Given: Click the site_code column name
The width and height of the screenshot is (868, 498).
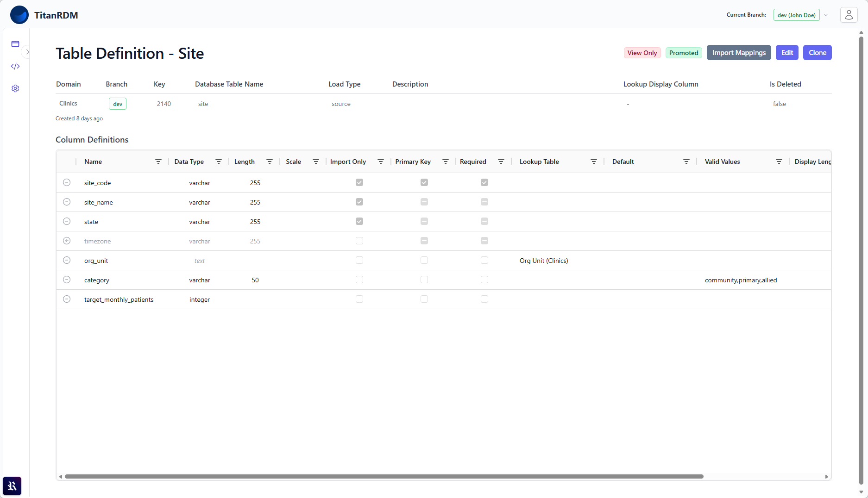Looking at the screenshot, I should coord(97,183).
